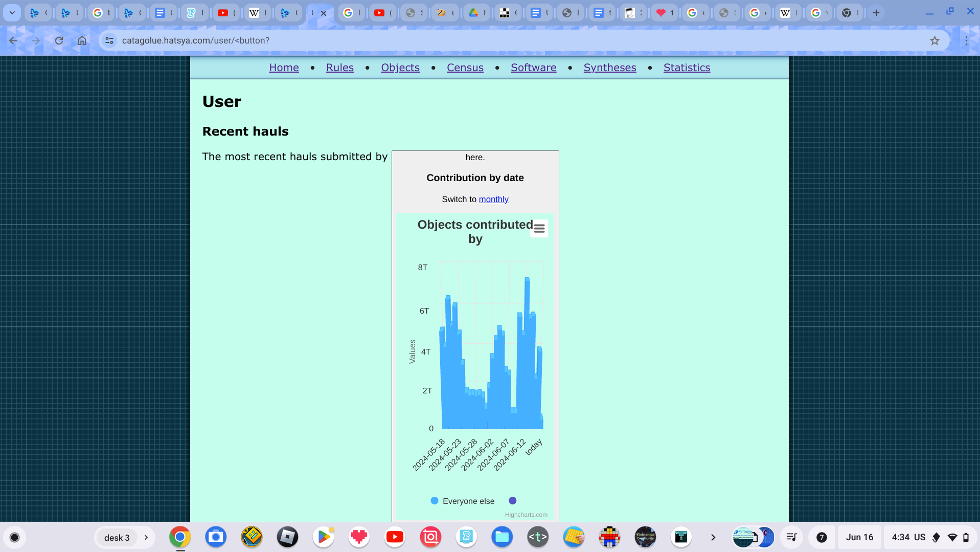
Task: Open Google Play Store on the shelf
Action: [x=323, y=537]
